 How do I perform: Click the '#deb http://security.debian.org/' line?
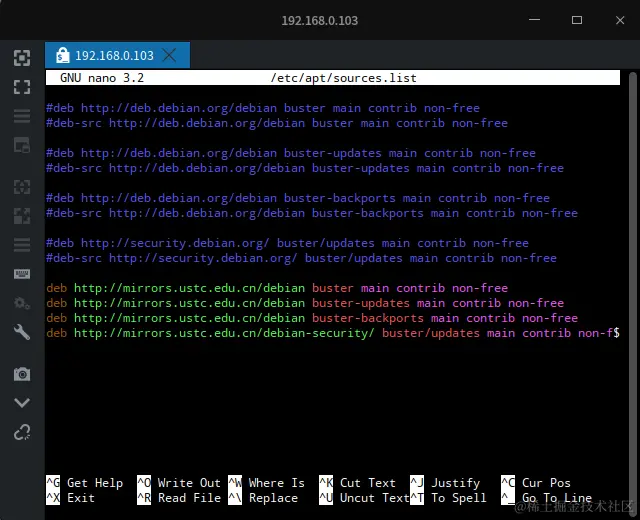tap(287, 243)
